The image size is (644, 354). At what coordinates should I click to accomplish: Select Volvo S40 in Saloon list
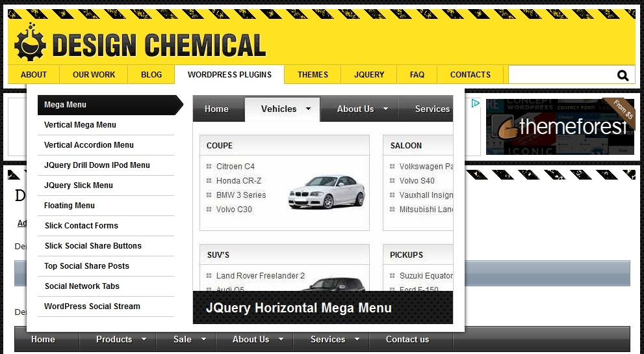[417, 181]
